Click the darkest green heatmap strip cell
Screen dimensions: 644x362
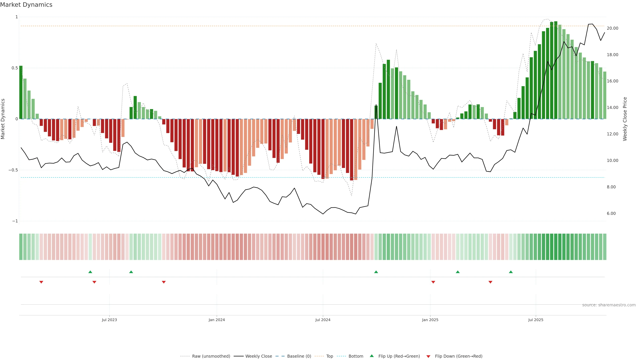coord(556,247)
